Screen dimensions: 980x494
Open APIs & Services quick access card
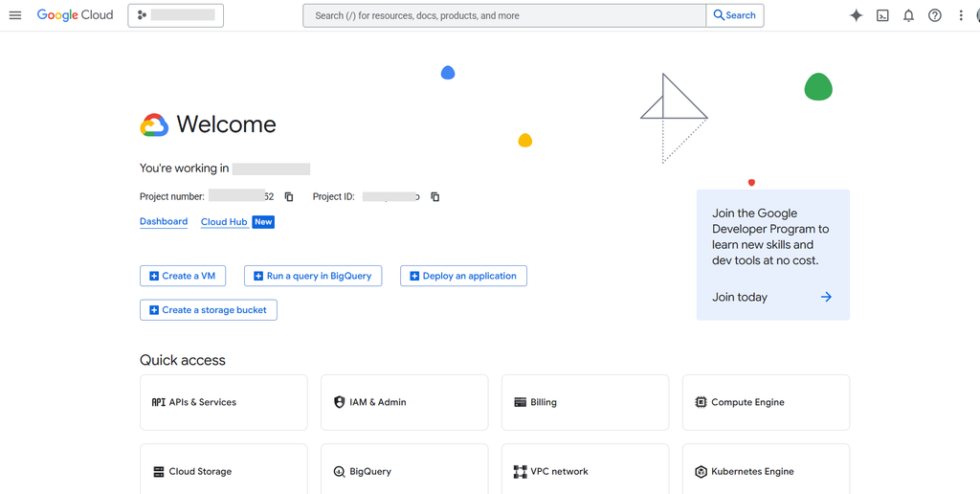(x=224, y=403)
